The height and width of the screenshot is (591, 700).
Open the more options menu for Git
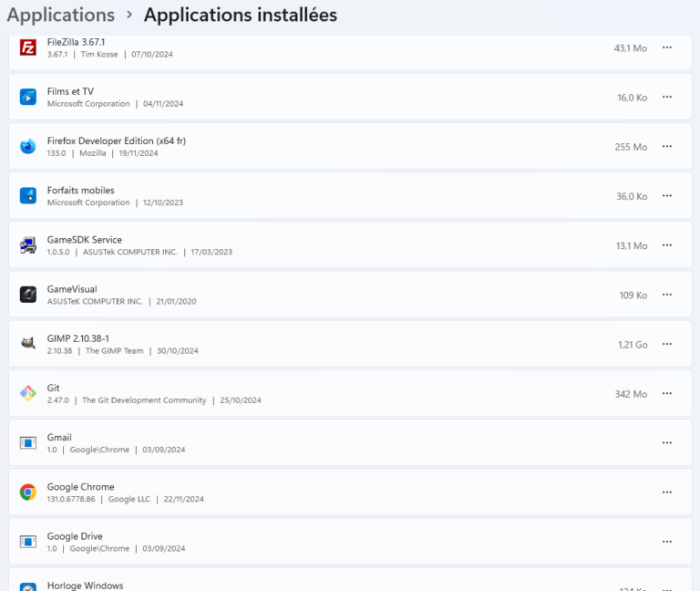(667, 393)
